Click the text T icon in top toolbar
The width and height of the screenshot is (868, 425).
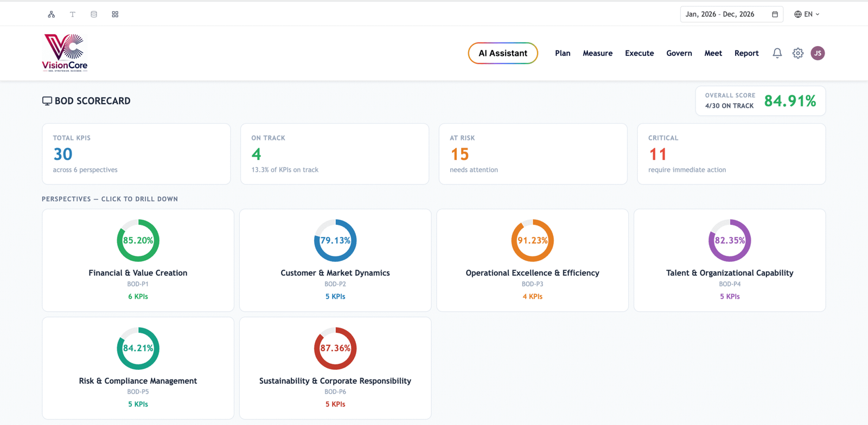point(72,14)
